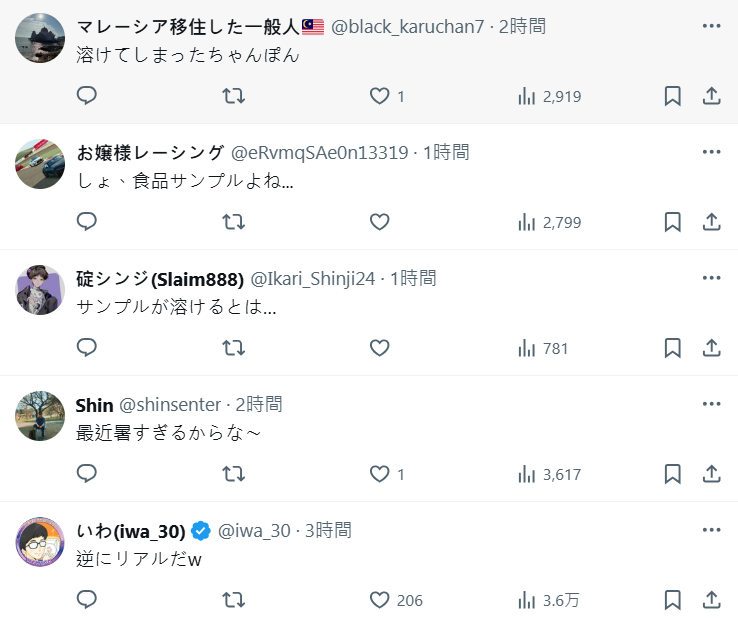Open the 3時間 timestamp on iwa_30's tweet

tap(328, 531)
